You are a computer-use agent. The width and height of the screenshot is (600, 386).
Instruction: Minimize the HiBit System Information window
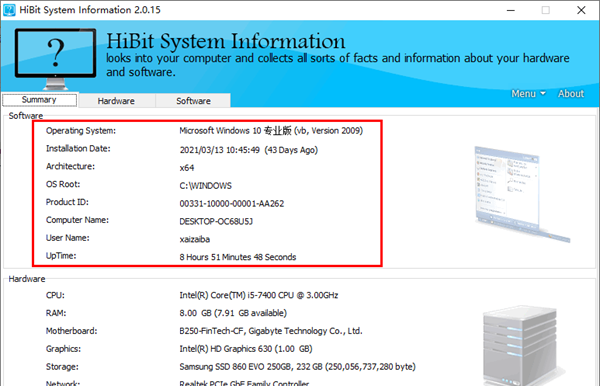510,10
